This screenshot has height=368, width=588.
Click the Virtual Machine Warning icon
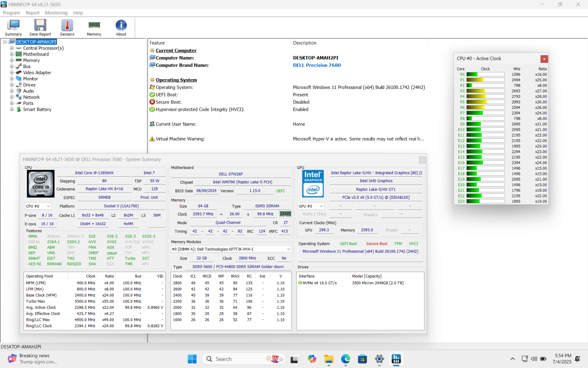point(152,139)
